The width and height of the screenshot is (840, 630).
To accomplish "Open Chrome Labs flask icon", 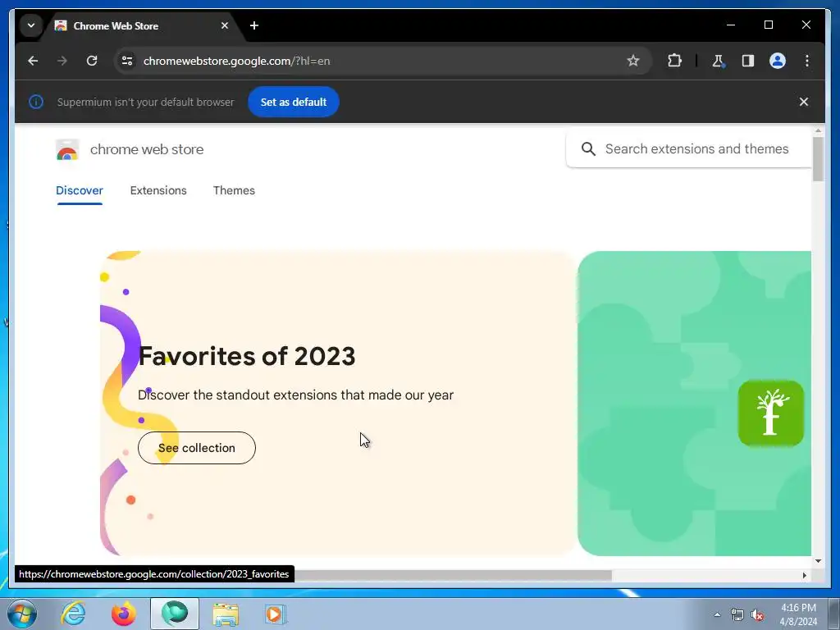I will tap(718, 61).
